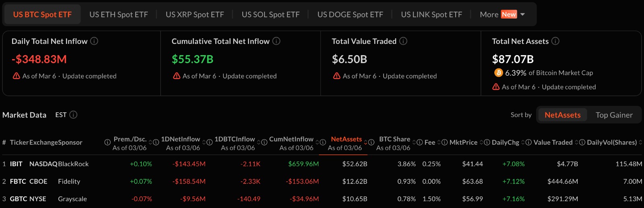Click the info icon beside EST

[73, 115]
